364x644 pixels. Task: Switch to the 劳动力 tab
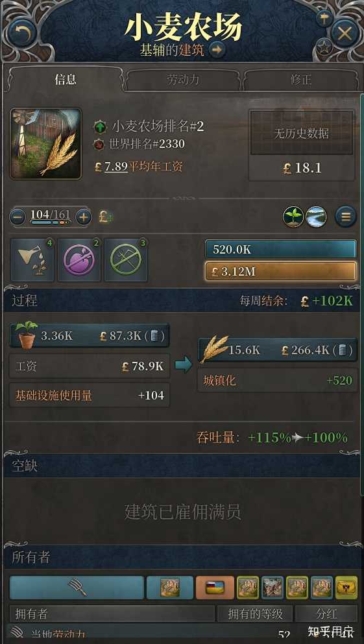click(x=183, y=80)
